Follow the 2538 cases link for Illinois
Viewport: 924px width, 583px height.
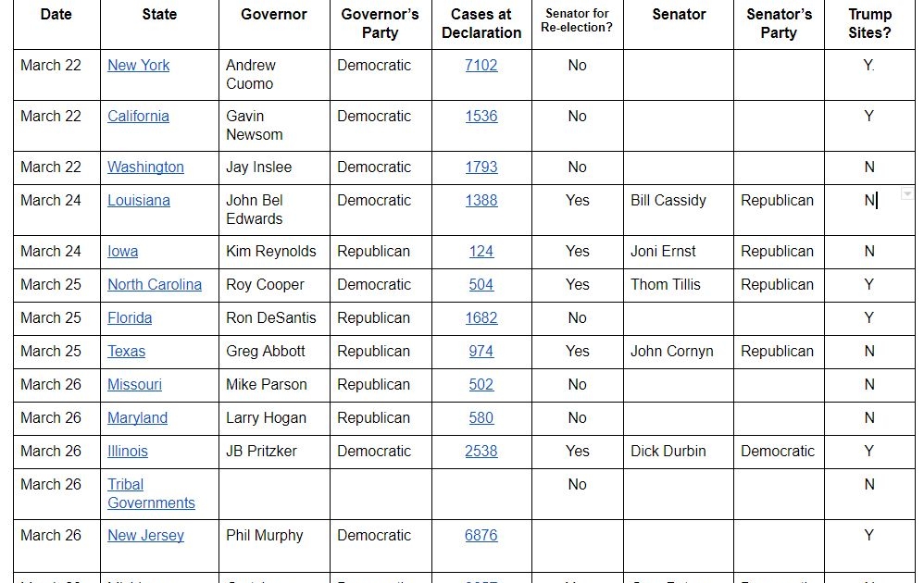coord(481,452)
